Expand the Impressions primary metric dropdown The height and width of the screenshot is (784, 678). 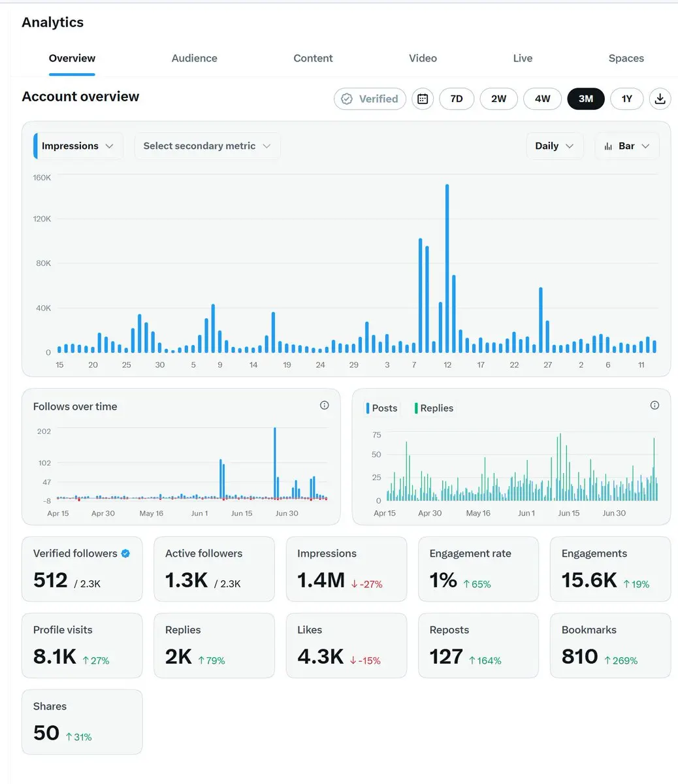[78, 146]
